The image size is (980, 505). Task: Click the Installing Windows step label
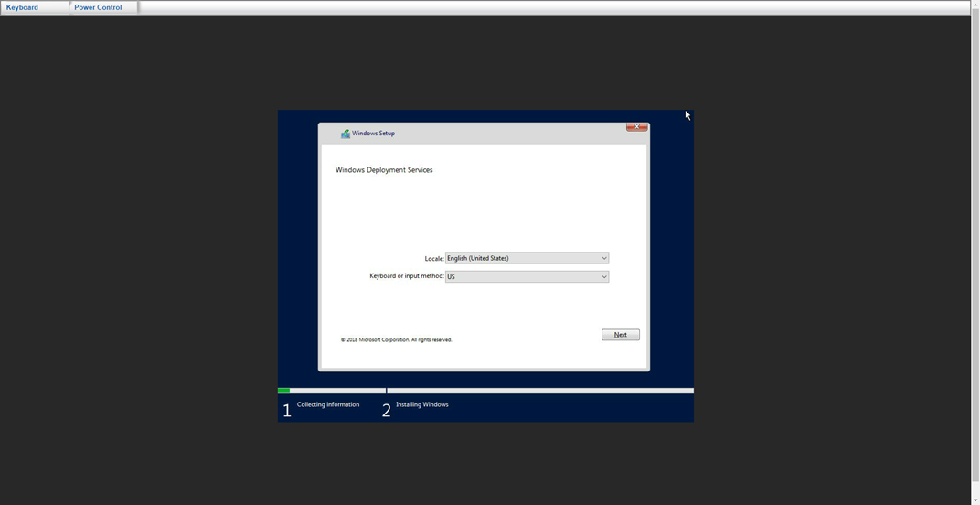(421, 404)
